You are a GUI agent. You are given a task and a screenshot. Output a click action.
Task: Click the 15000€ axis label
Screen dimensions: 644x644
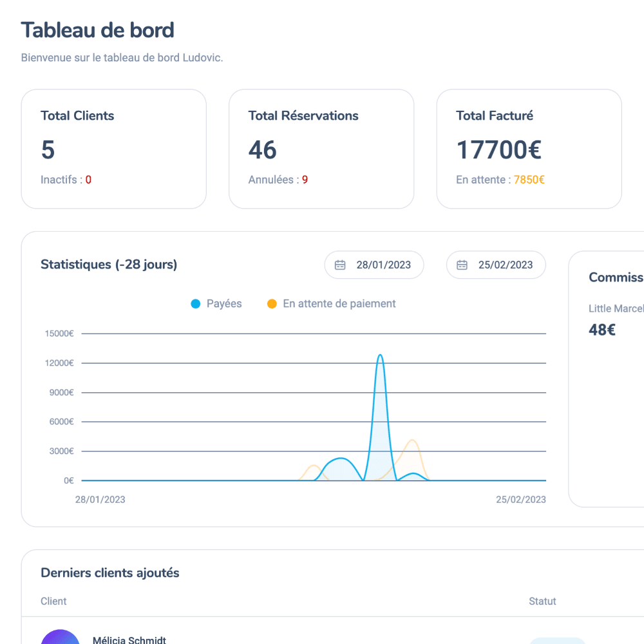pos(59,334)
